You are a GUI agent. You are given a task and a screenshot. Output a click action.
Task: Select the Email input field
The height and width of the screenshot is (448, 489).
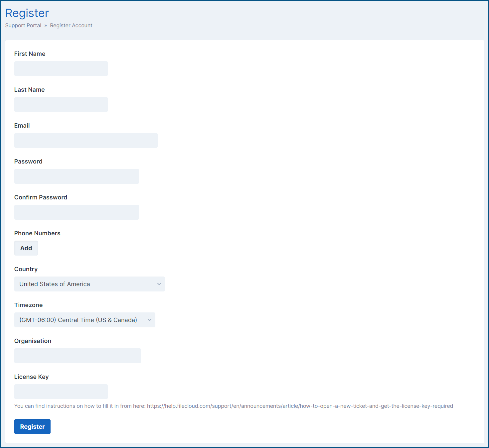85,140
